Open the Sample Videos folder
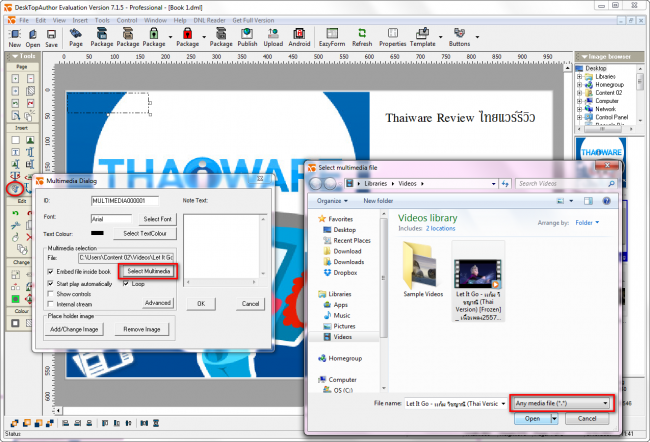Image resolution: width=650 pixels, height=442 pixels. (x=423, y=270)
